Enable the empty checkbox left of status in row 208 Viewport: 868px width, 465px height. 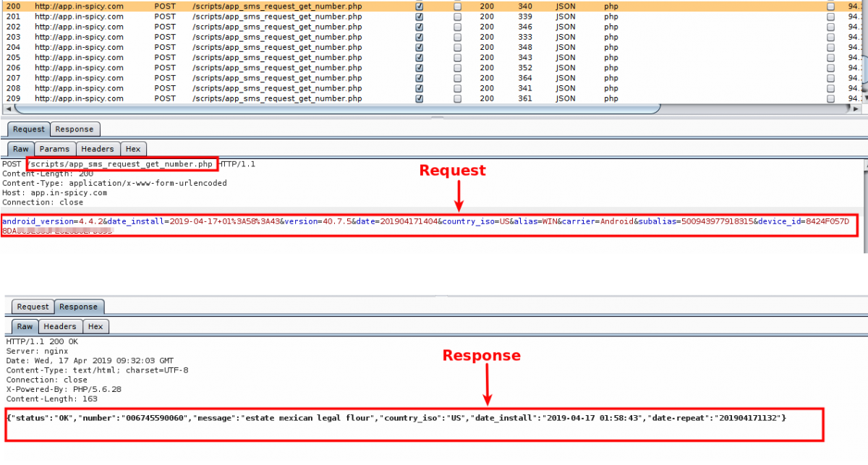point(457,88)
